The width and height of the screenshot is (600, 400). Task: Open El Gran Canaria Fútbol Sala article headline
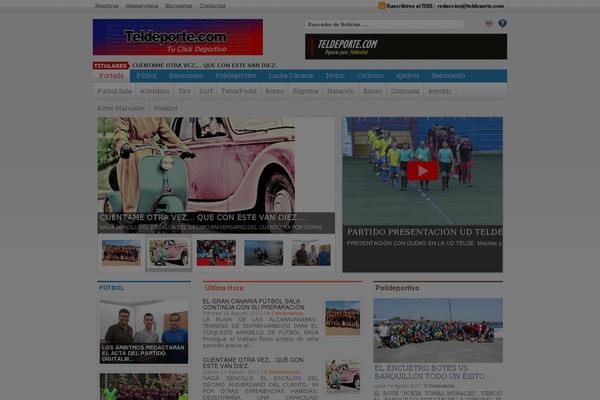pyautogui.click(x=253, y=304)
